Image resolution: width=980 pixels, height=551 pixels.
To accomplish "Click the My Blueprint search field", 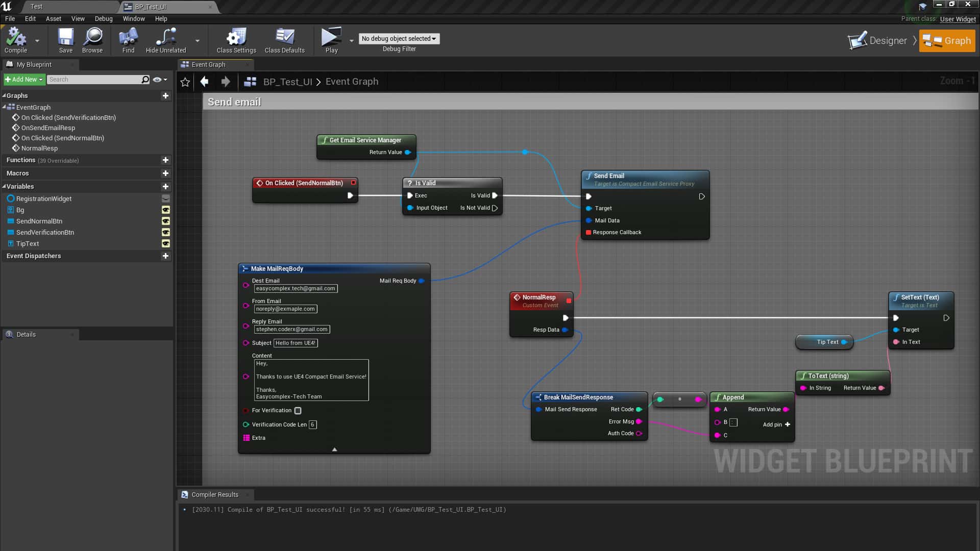I will [x=93, y=80].
